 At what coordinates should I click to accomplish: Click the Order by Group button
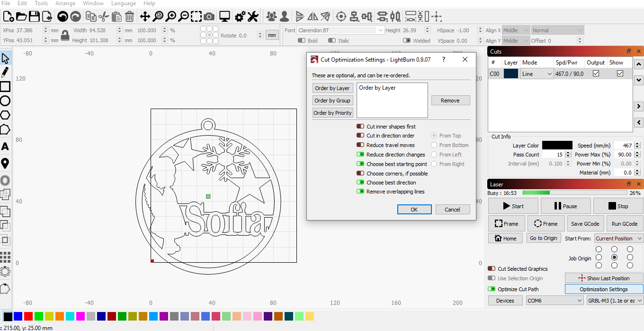(x=332, y=101)
